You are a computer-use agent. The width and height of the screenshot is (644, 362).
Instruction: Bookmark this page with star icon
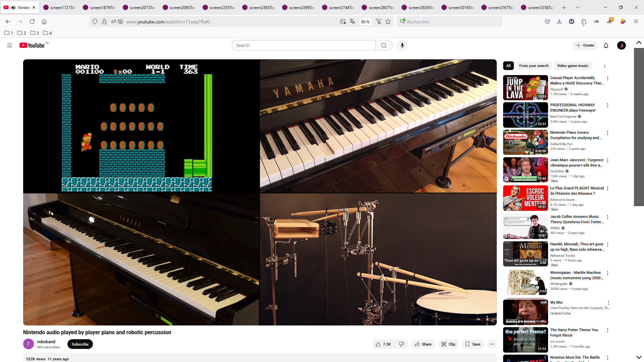point(388,22)
